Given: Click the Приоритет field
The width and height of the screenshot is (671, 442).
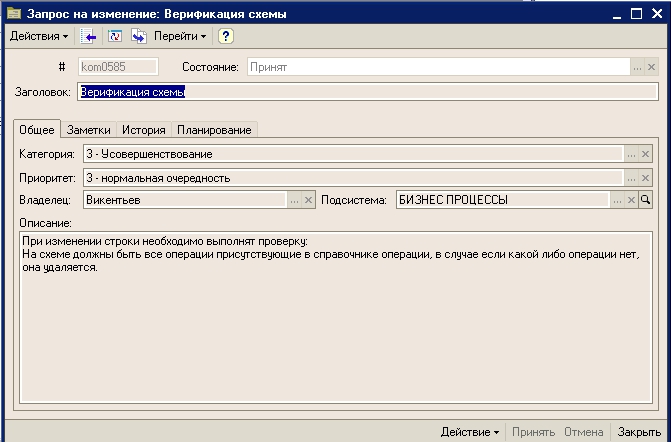Looking at the screenshot, I should (353, 178).
